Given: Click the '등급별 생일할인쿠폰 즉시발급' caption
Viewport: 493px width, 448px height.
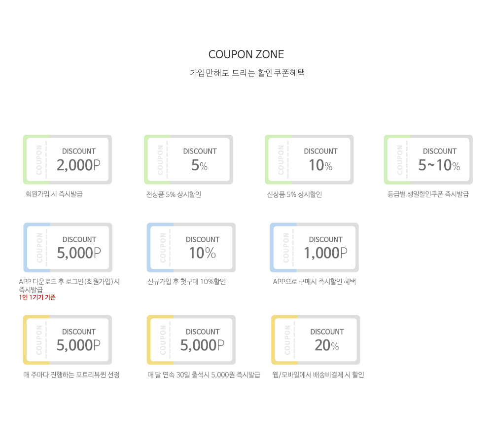Looking at the screenshot, I should [x=428, y=194].
